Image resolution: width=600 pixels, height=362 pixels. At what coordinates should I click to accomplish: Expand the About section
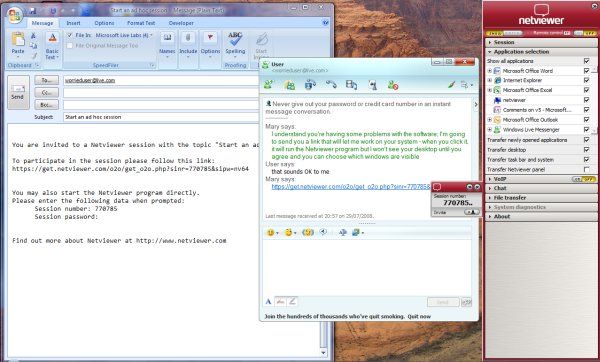tap(541, 217)
